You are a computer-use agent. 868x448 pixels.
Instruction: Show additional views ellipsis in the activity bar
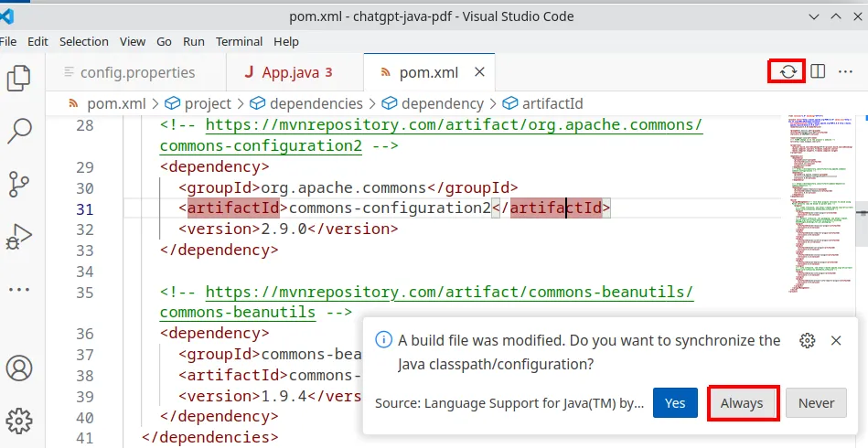coord(19,289)
